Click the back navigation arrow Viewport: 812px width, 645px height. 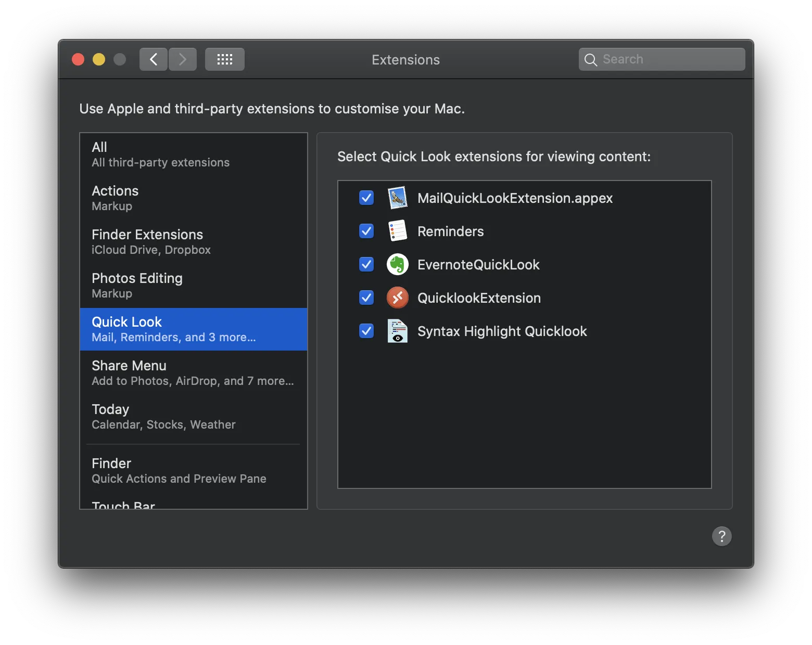[153, 59]
